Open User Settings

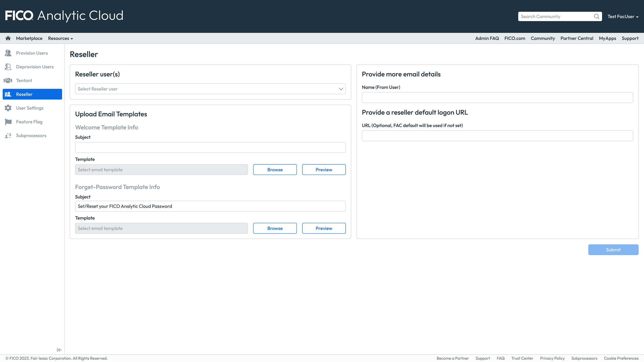pyautogui.click(x=32, y=108)
